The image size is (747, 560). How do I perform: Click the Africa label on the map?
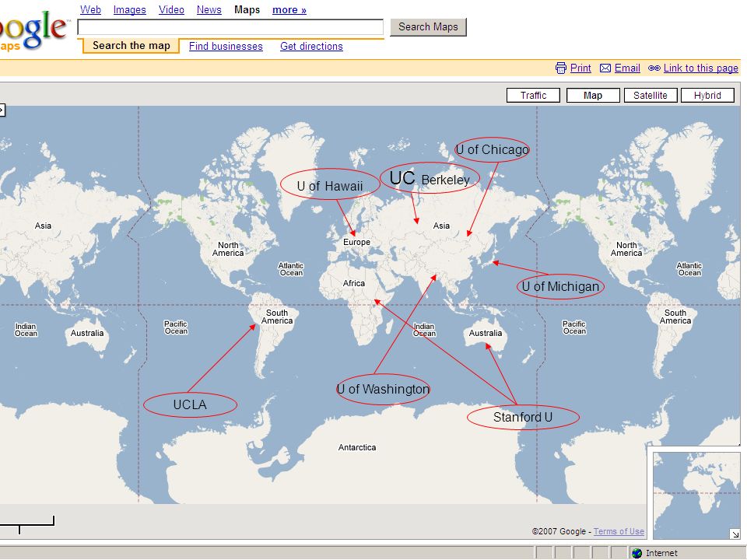pyautogui.click(x=354, y=283)
